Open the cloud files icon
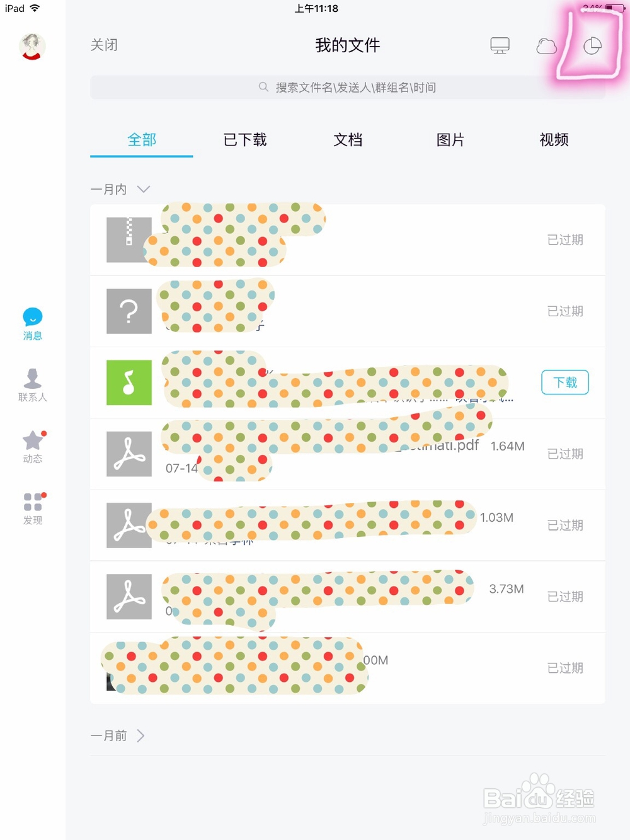630x840 pixels. pyautogui.click(x=546, y=46)
